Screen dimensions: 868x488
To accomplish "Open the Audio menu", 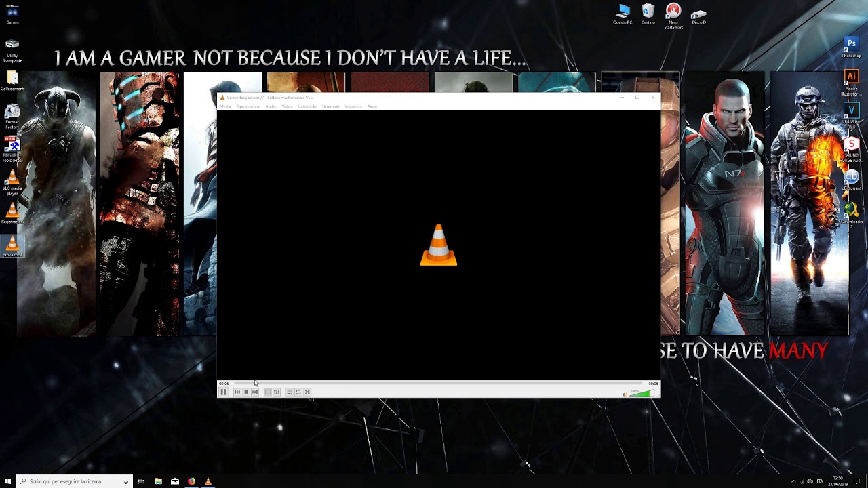I will coord(271,106).
